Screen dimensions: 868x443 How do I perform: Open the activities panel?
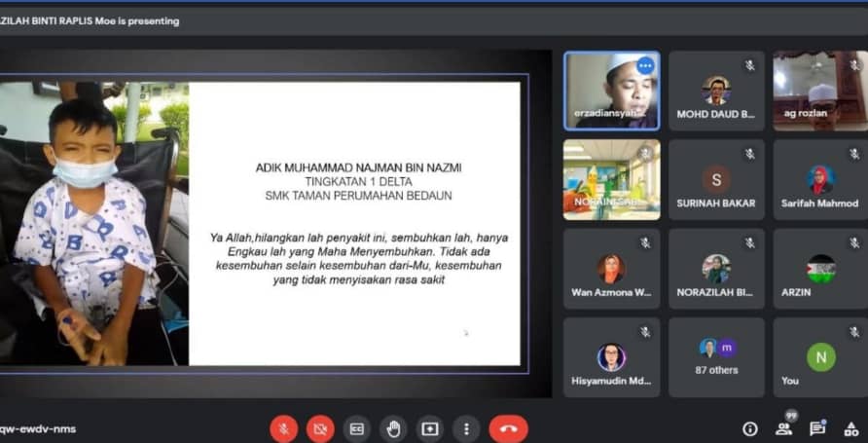[850, 428]
